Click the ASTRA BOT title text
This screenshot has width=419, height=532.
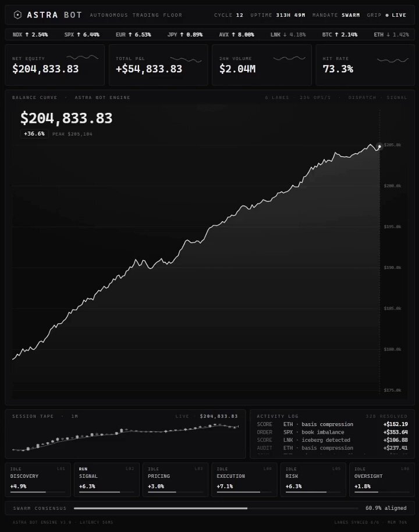pyautogui.click(x=54, y=15)
